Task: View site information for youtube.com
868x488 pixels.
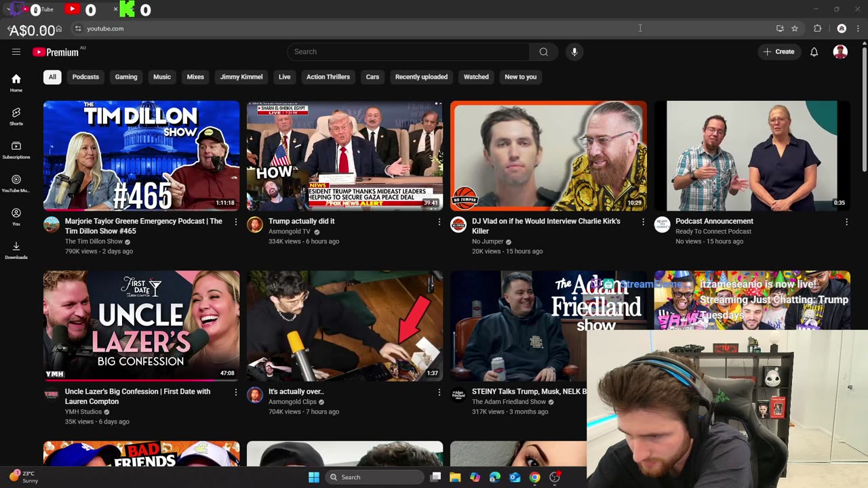Action: pos(78,28)
